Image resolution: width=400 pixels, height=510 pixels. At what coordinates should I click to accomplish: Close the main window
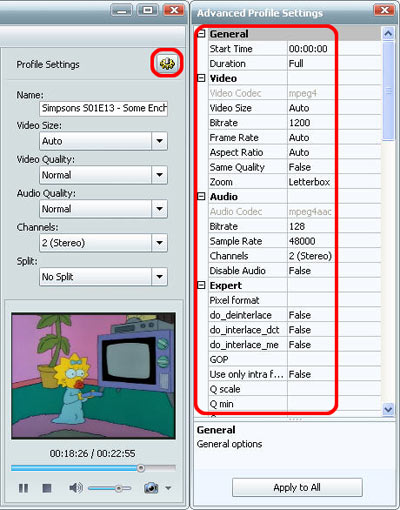tap(174, 10)
